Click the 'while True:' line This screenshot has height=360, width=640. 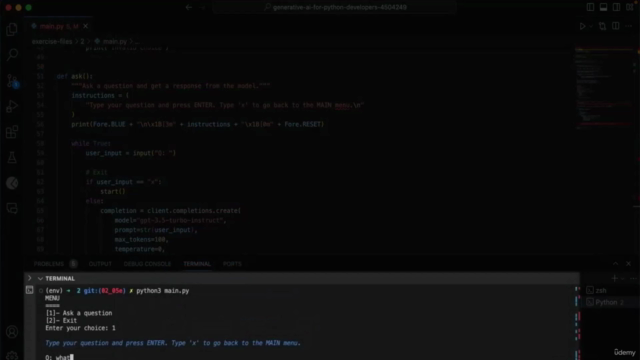point(91,144)
